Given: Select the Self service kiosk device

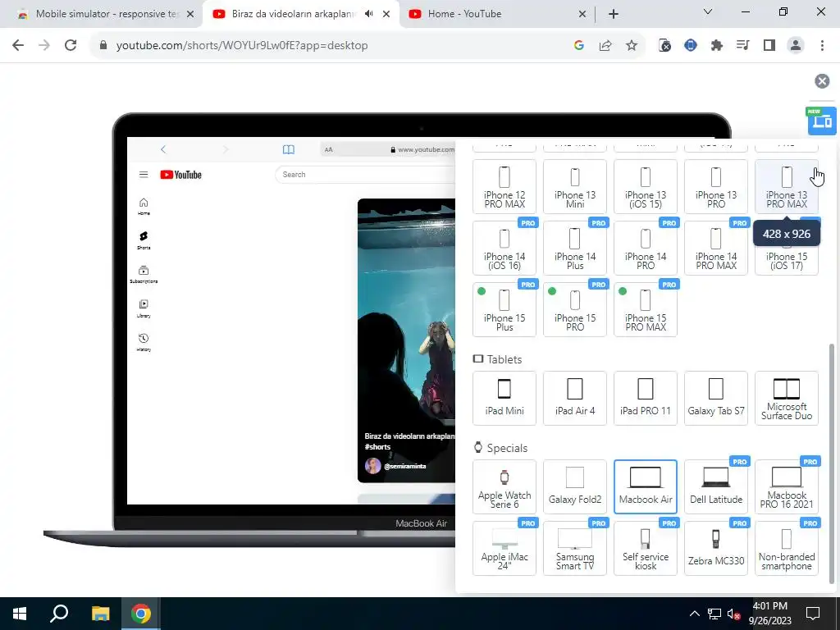Looking at the screenshot, I should click(x=646, y=548).
